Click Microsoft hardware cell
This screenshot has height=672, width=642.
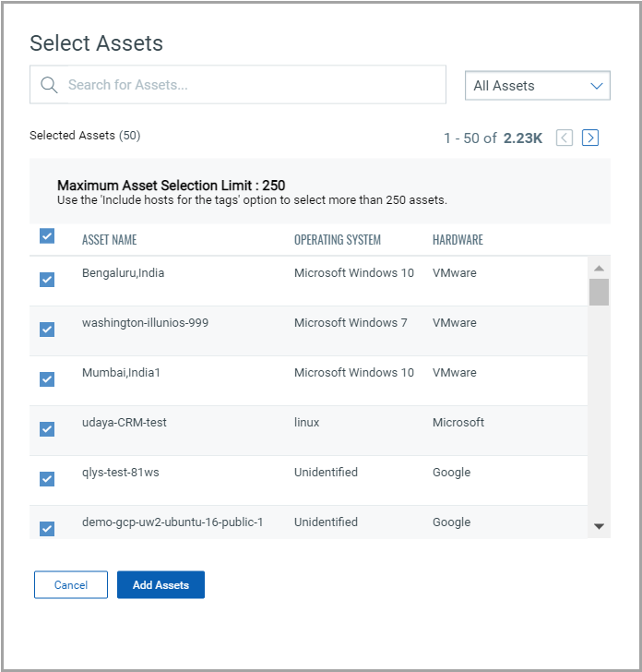point(458,423)
